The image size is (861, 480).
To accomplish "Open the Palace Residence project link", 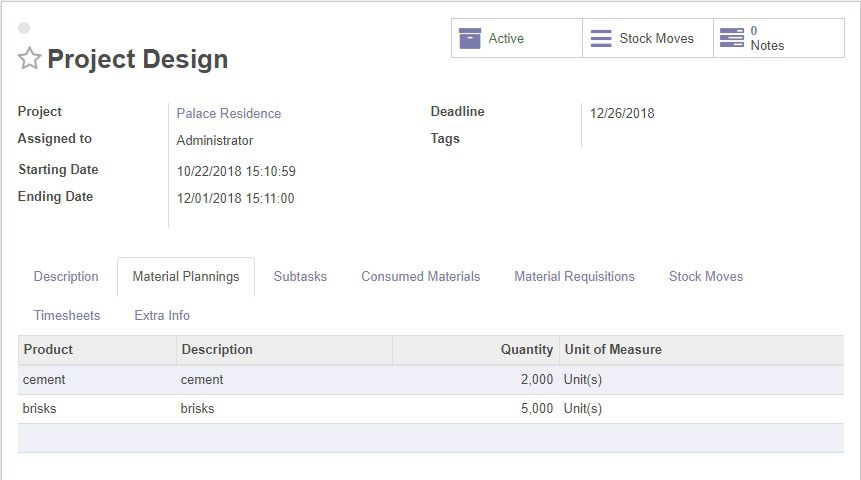I will tap(229, 113).
